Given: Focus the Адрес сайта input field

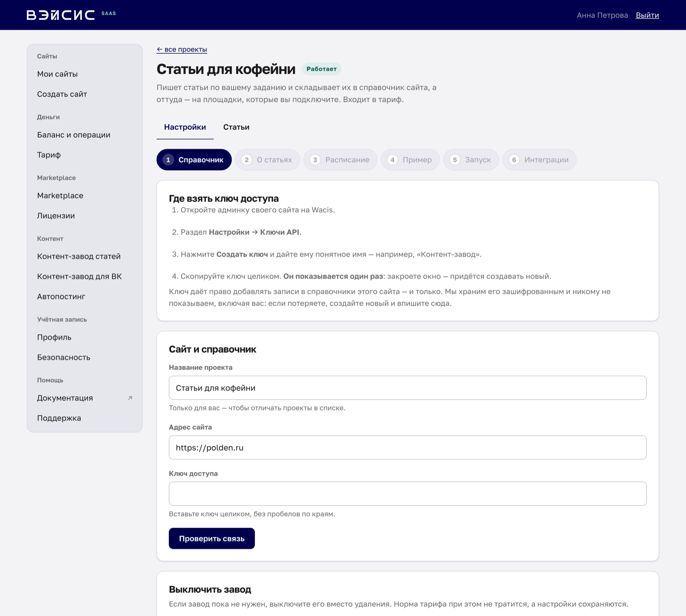Looking at the screenshot, I should (408, 447).
